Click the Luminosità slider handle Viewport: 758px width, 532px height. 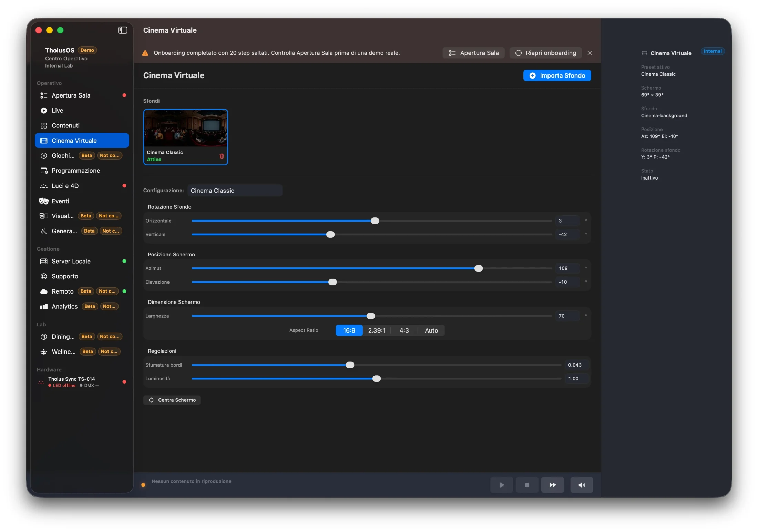pos(377,379)
